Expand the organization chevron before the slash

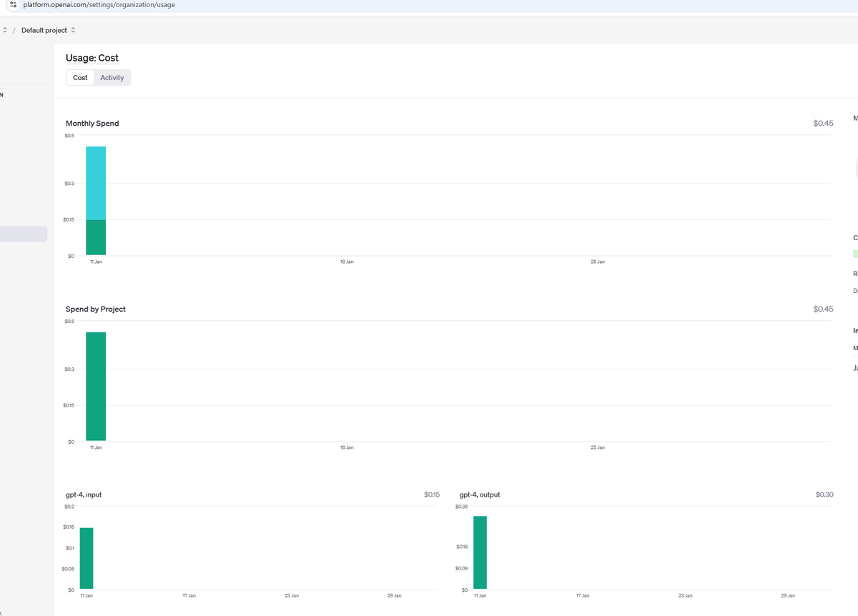click(x=4, y=30)
